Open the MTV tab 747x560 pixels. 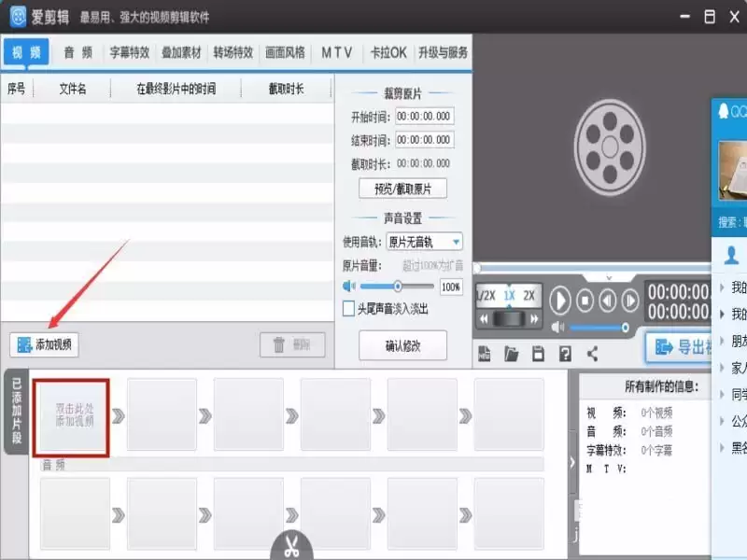337,52
